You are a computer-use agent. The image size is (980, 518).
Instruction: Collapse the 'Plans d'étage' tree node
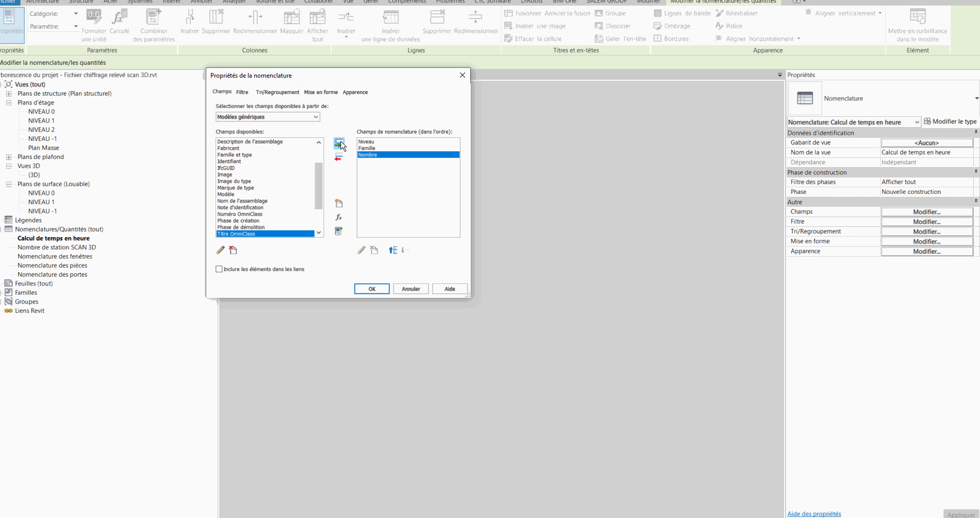coord(9,103)
